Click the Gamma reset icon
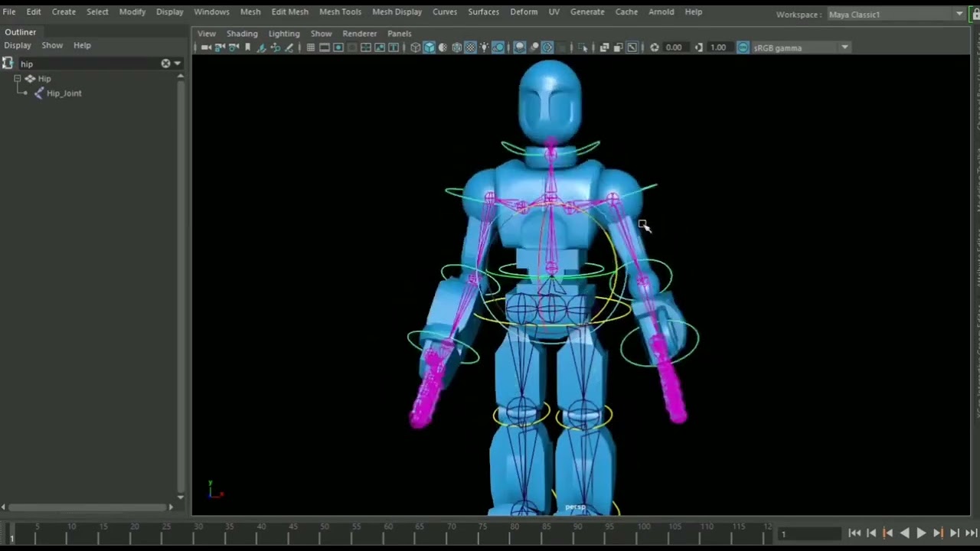 698,47
